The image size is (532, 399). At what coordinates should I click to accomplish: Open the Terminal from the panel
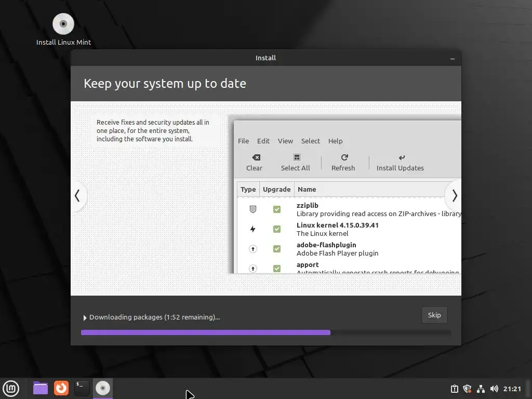click(x=82, y=388)
